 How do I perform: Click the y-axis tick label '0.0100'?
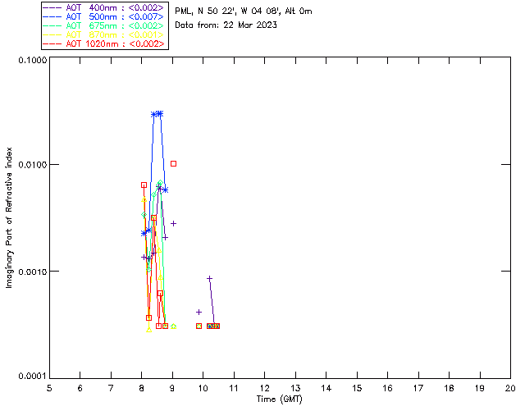(x=33, y=165)
